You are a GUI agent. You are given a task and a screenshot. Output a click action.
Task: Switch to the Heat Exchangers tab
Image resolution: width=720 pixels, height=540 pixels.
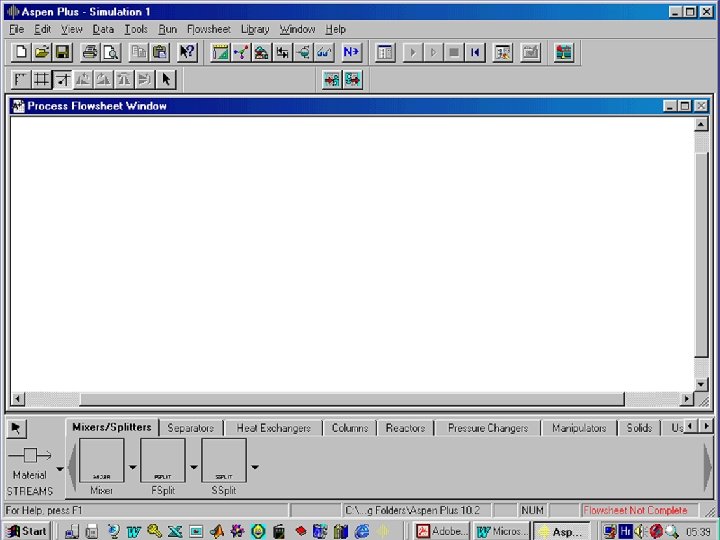point(274,428)
